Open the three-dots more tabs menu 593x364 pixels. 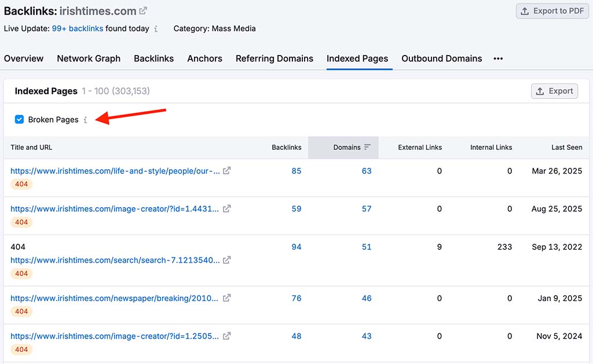pos(498,58)
